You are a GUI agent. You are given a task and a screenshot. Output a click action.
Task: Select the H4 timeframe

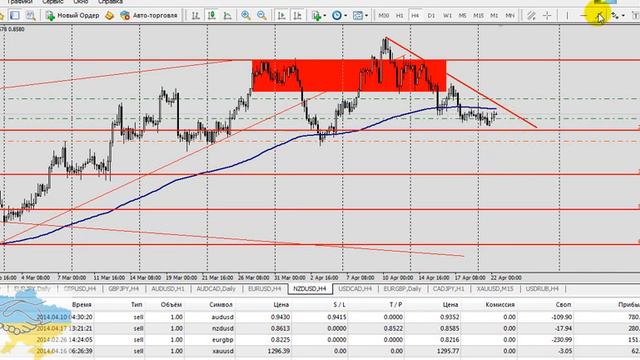click(x=415, y=16)
